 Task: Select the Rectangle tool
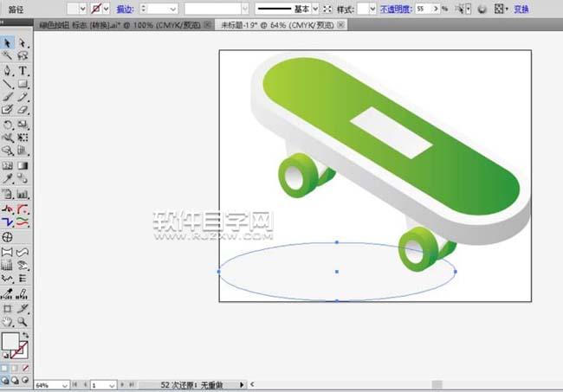pyautogui.click(x=23, y=84)
